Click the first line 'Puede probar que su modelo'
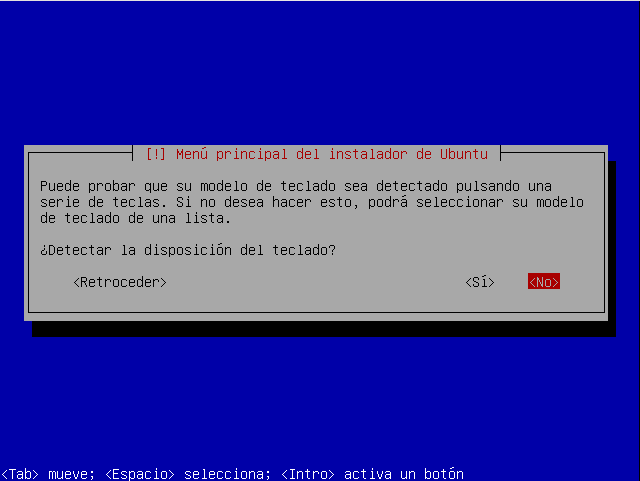640x481 pixels. [x=144, y=186]
